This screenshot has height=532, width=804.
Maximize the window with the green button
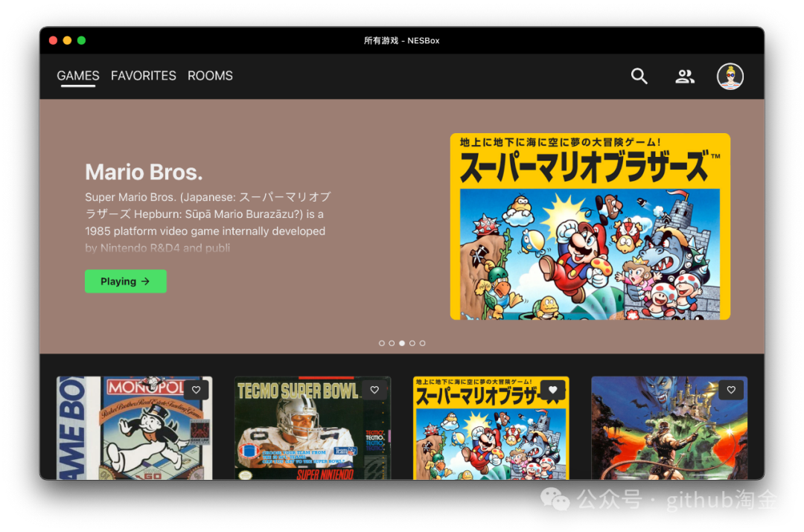pyautogui.click(x=82, y=40)
